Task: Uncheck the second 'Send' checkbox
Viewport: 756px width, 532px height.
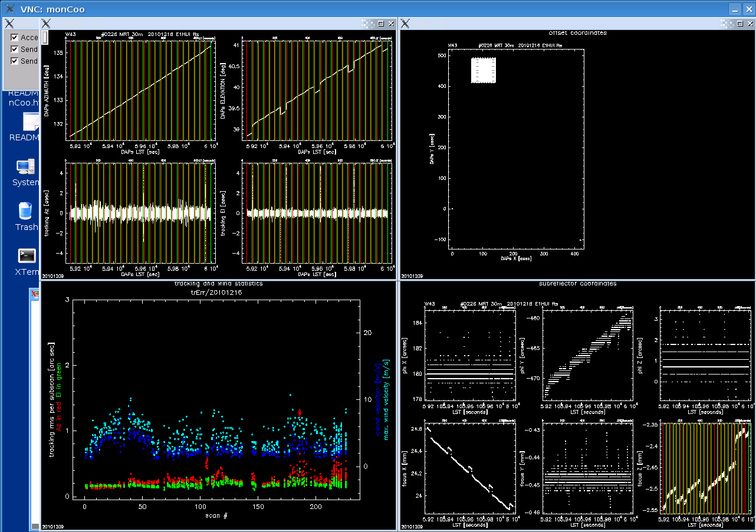Action: (15, 61)
